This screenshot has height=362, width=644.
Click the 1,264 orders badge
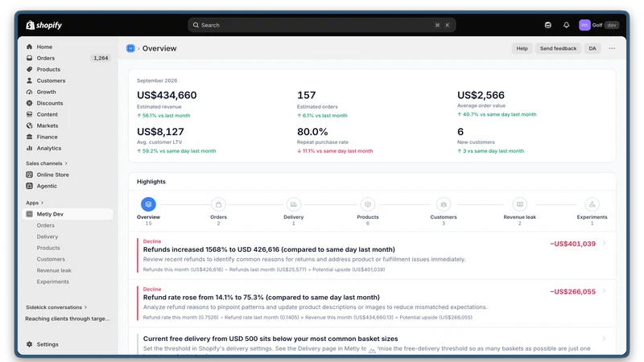pos(101,58)
